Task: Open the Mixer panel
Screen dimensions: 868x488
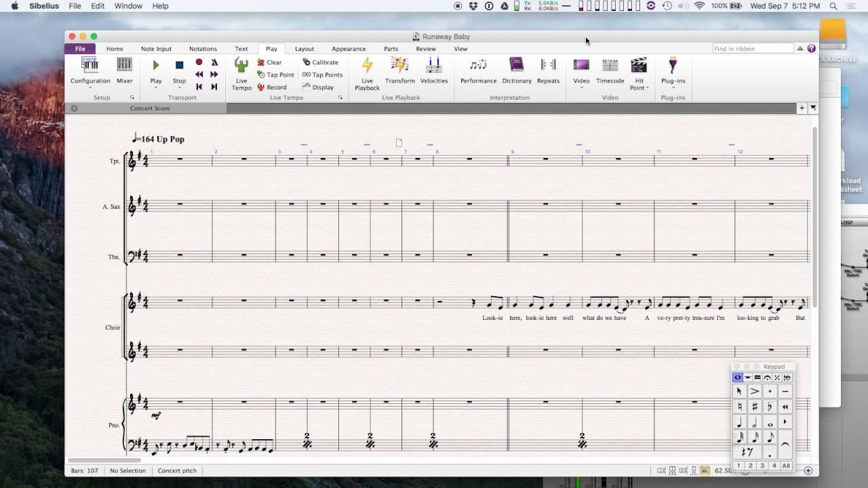Action: pos(124,70)
